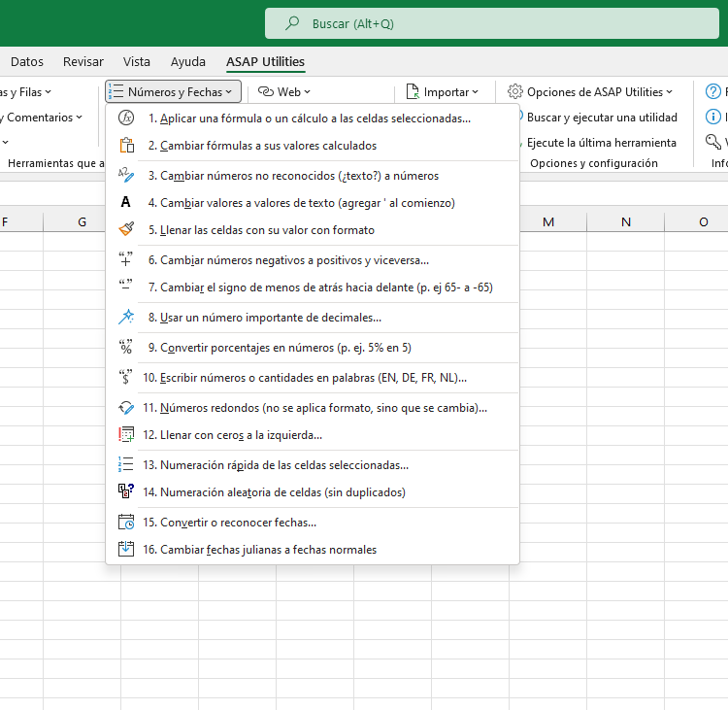Screen dimensions: 728x710
Task: Switch to the Revisar ribbon tab
Action: pos(83,61)
